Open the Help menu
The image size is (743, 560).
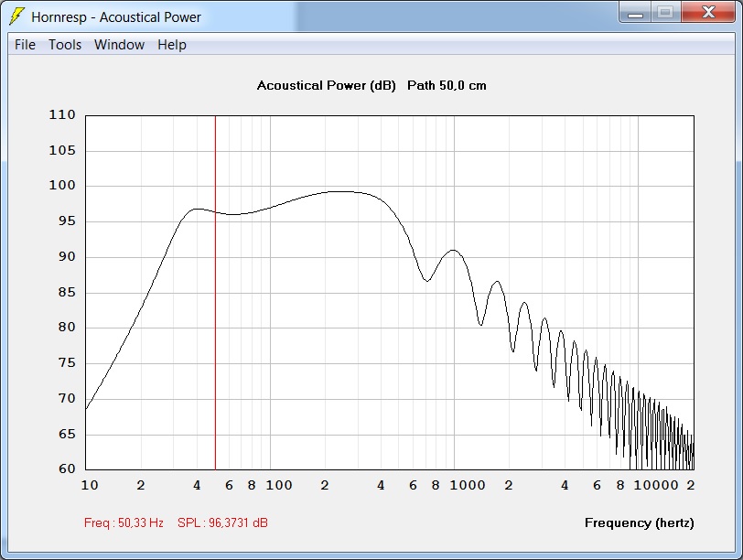pos(171,45)
